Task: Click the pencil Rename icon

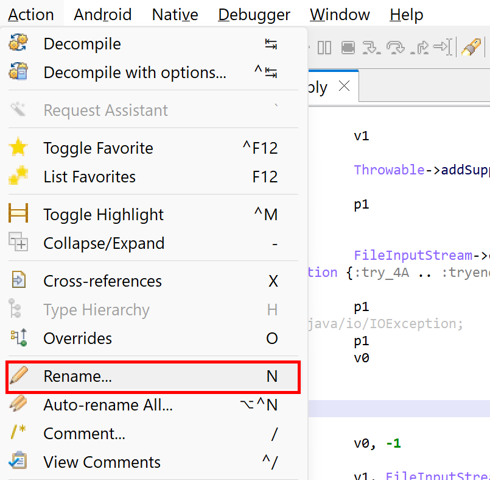Action: 19,375
